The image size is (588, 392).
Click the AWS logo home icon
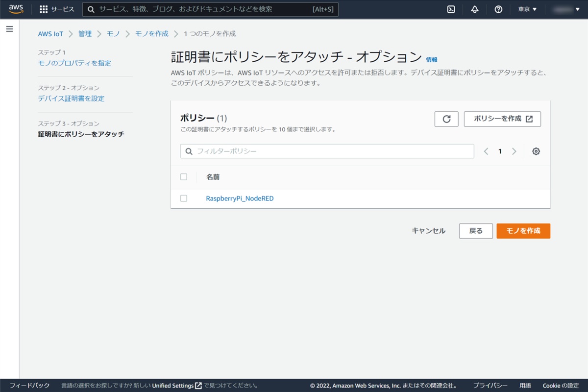coord(16,9)
